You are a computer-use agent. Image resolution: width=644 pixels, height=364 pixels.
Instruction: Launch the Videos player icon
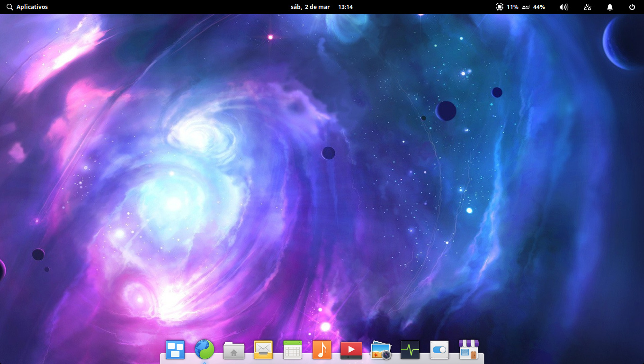click(x=351, y=350)
